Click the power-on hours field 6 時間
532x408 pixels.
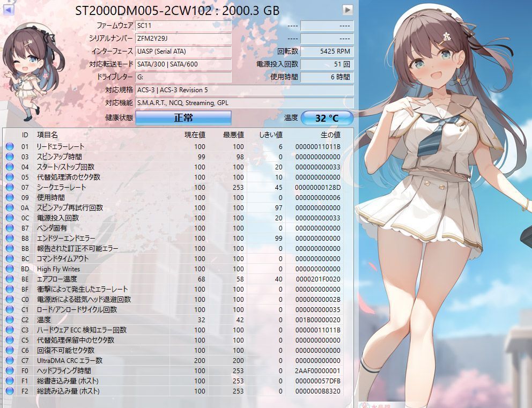click(x=327, y=77)
